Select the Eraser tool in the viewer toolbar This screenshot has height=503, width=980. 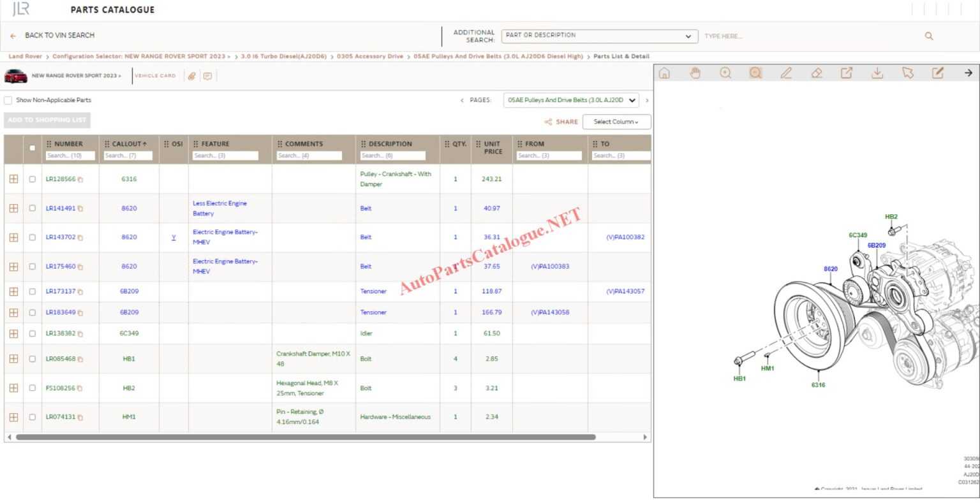817,73
